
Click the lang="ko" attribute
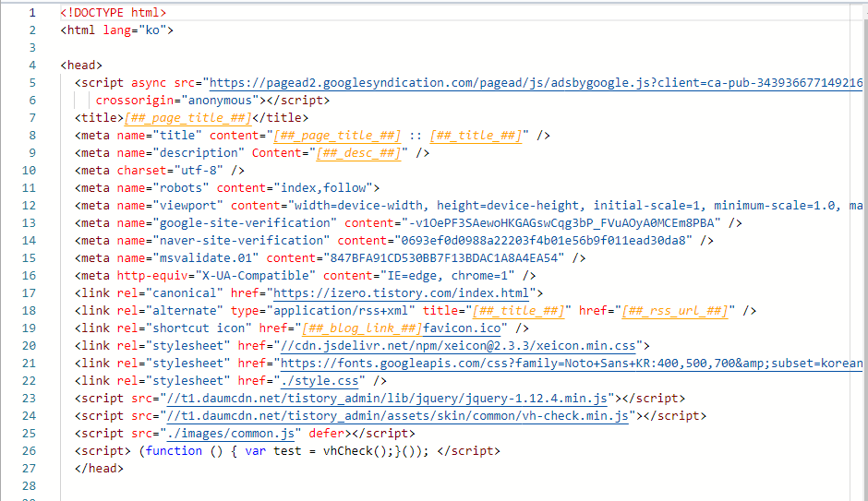click(135, 30)
